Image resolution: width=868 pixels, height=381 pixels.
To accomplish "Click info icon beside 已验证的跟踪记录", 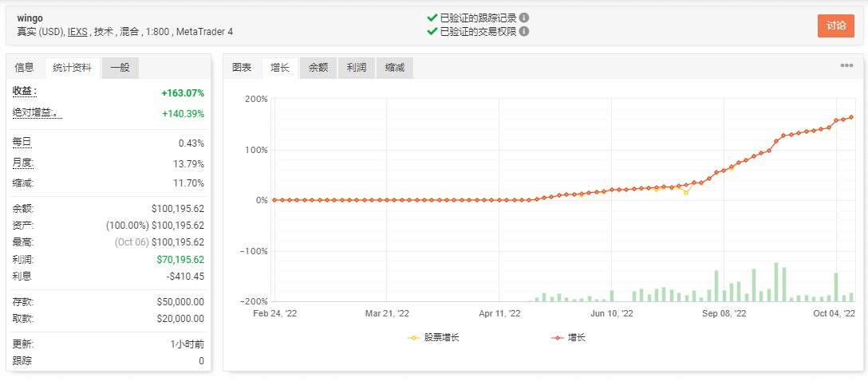I will [x=523, y=18].
